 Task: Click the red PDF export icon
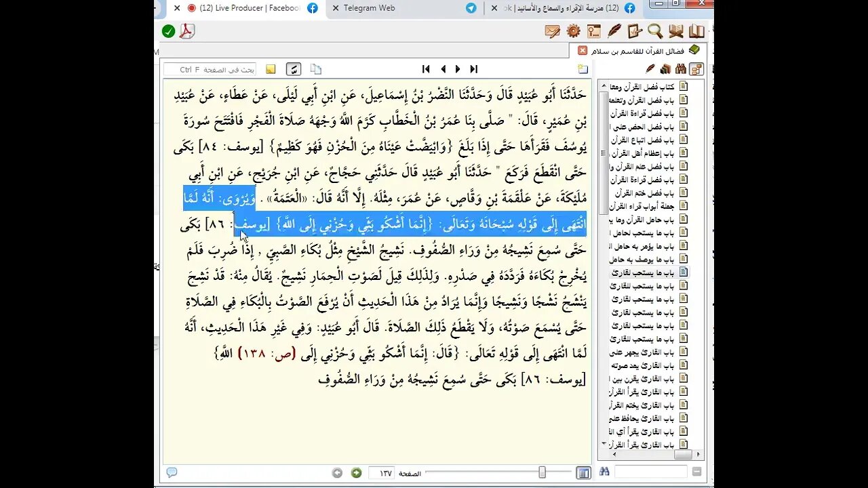[187, 31]
